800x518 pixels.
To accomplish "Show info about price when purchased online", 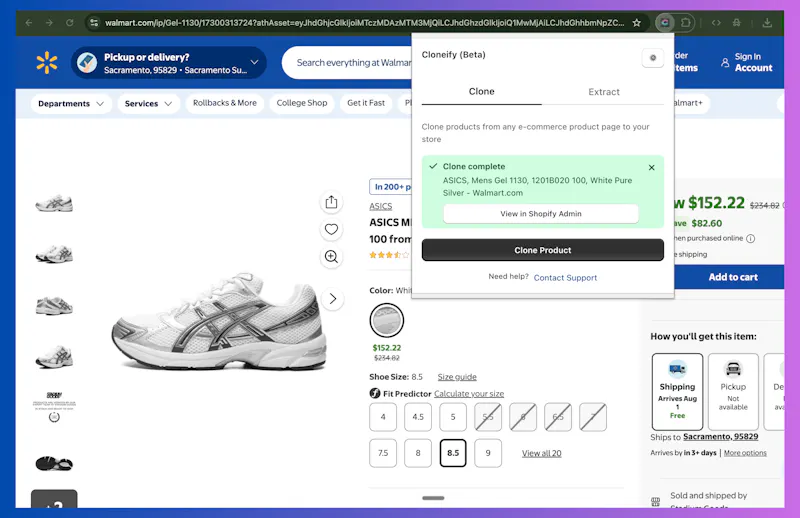I will coord(751,238).
